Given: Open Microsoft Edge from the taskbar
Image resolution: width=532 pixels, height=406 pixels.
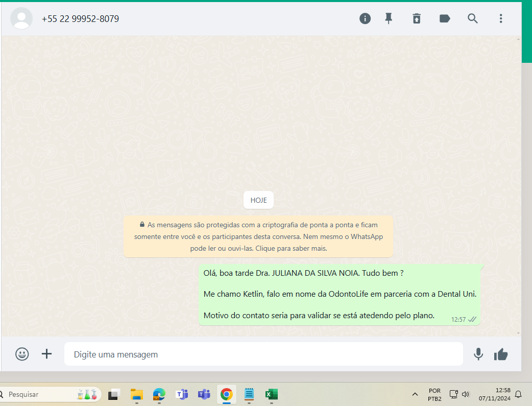Looking at the screenshot, I should pos(159,394).
